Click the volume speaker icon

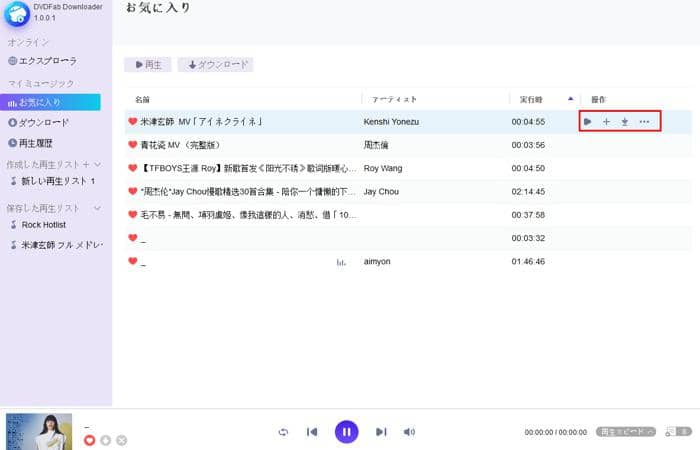[409, 432]
